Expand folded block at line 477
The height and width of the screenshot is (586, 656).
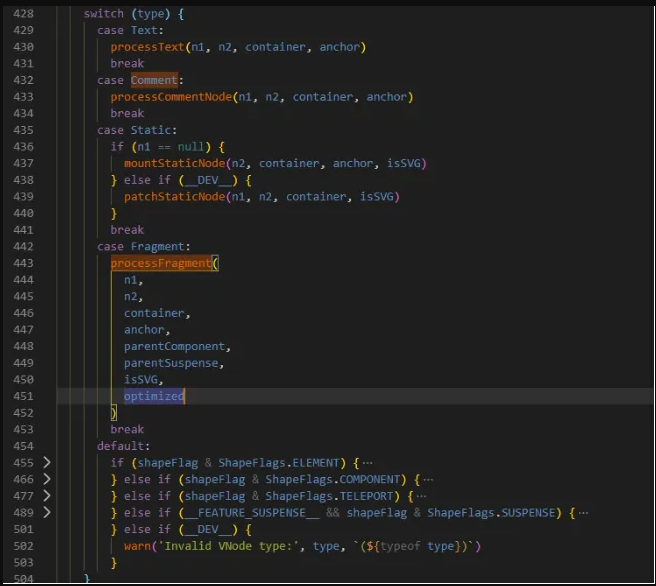(47, 496)
